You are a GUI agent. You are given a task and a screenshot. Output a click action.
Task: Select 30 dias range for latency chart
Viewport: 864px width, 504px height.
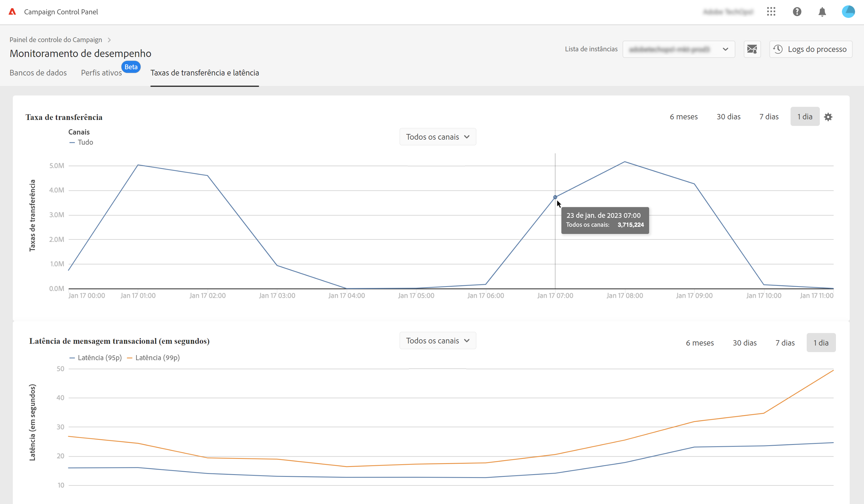coord(744,343)
